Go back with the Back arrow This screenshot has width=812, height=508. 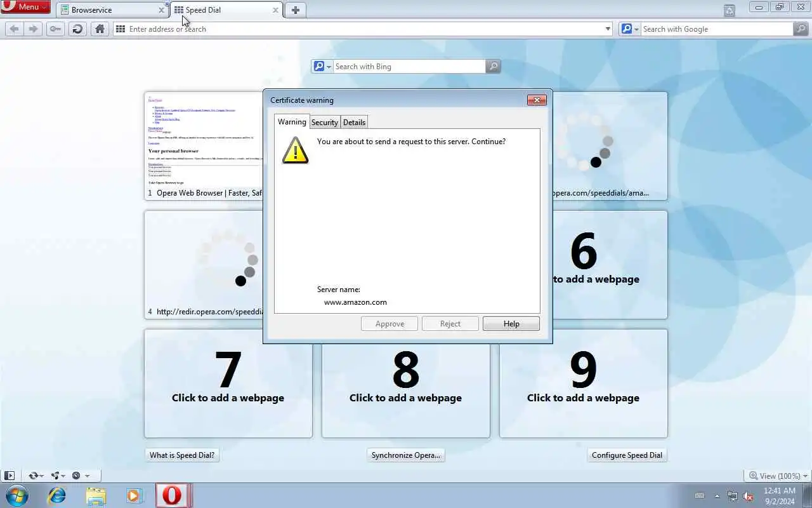14,29
